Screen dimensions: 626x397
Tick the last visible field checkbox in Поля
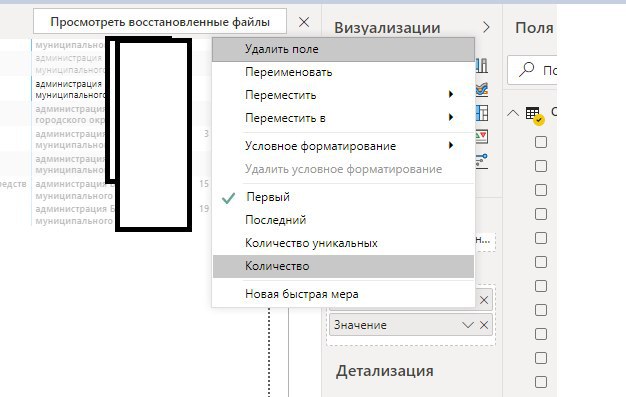click(x=541, y=382)
